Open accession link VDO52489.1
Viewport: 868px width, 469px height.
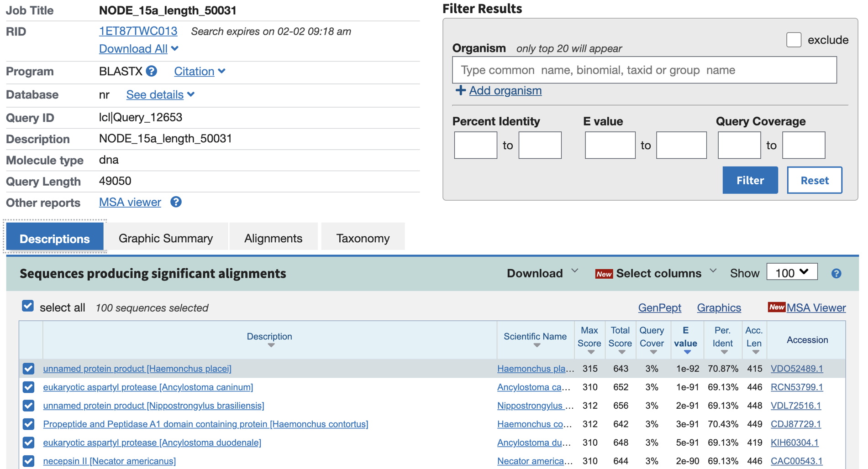[x=796, y=369]
